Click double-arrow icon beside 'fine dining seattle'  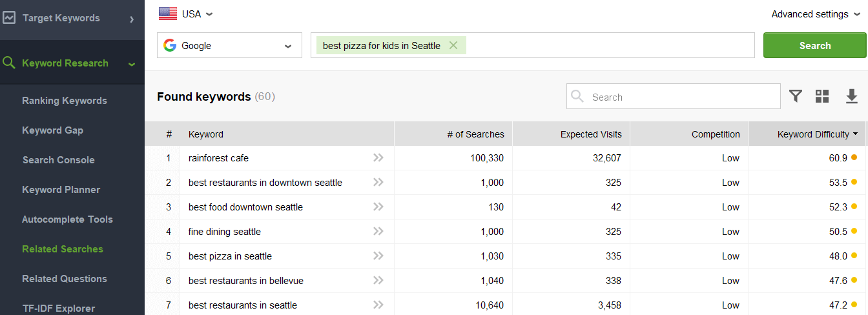pos(378,232)
